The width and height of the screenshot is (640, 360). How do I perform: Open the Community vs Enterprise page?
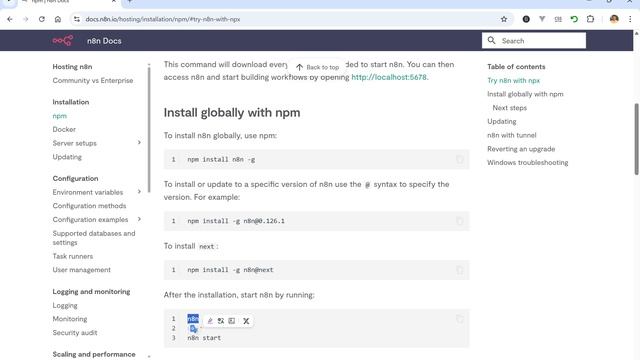coord(93,80)
